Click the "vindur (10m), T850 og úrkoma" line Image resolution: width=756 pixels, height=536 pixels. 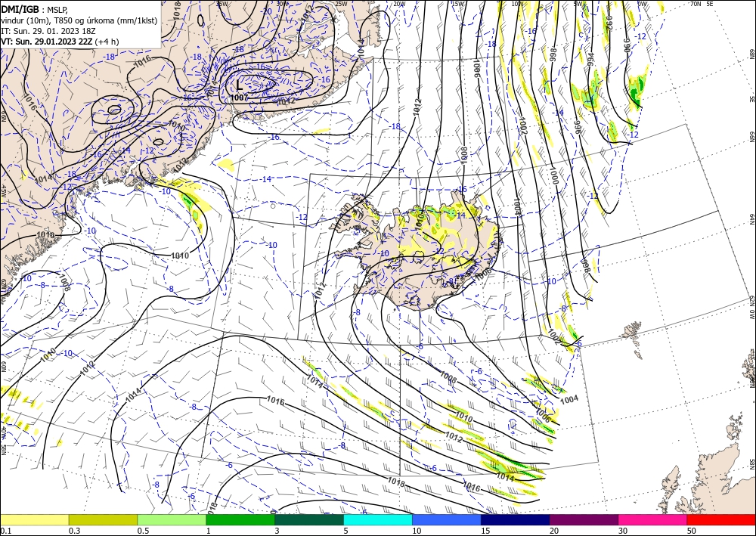tap(79, 20)
